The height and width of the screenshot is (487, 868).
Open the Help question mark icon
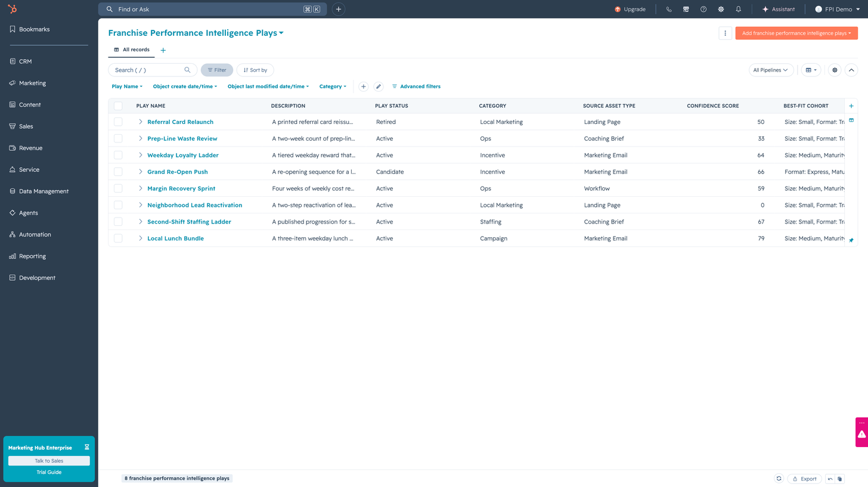703,10
